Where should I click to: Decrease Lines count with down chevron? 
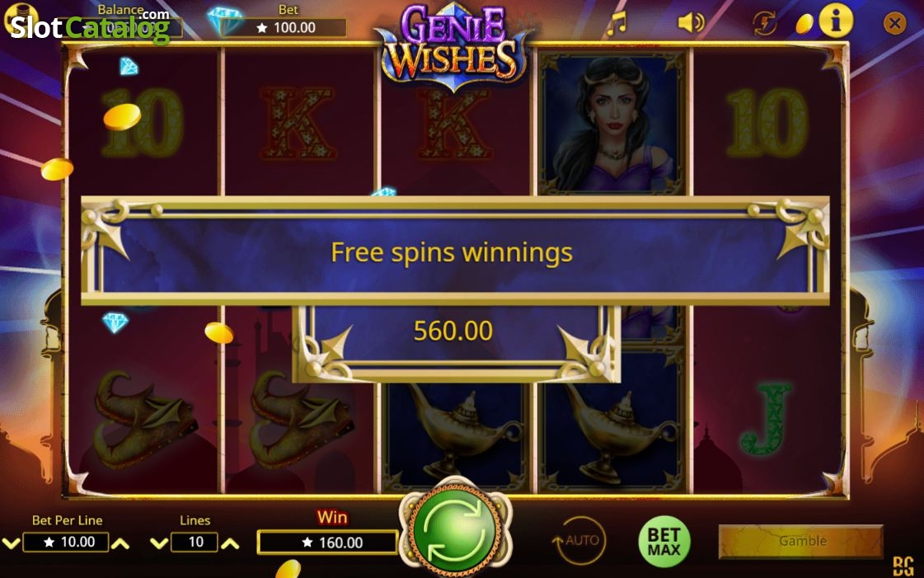coord(159,543)
